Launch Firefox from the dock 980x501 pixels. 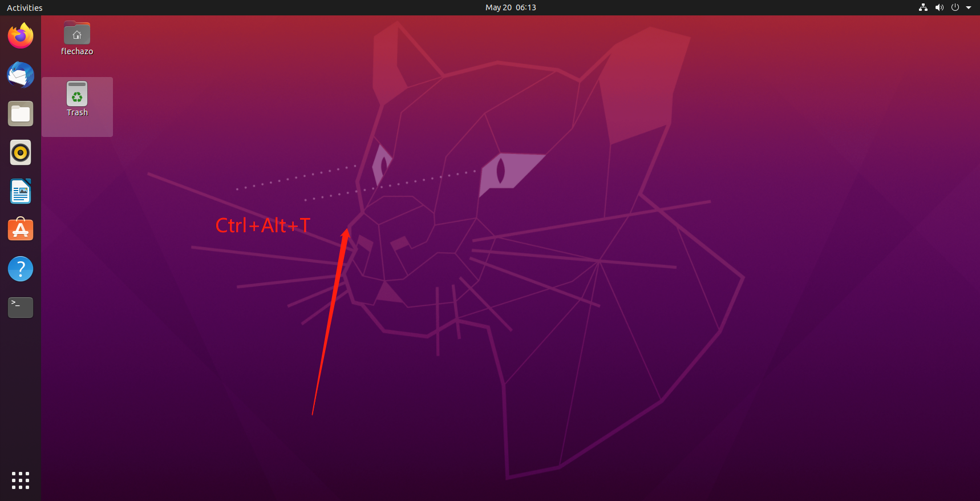(x=21, y=36)
